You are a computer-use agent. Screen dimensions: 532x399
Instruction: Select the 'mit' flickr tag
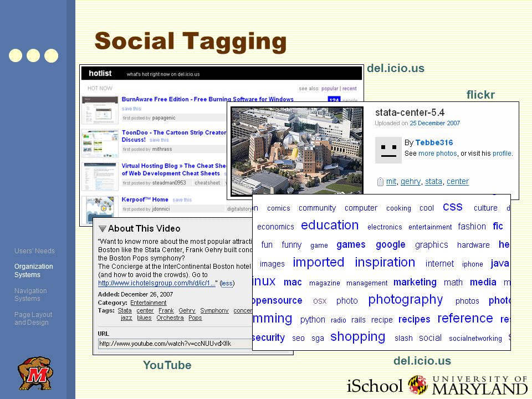(391, 182)
